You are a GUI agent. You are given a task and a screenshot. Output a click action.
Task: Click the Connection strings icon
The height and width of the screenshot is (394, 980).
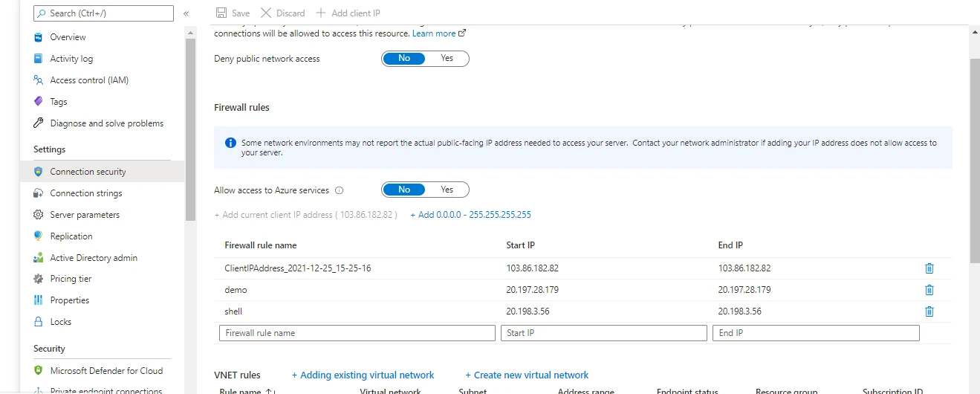pos(38,193)
